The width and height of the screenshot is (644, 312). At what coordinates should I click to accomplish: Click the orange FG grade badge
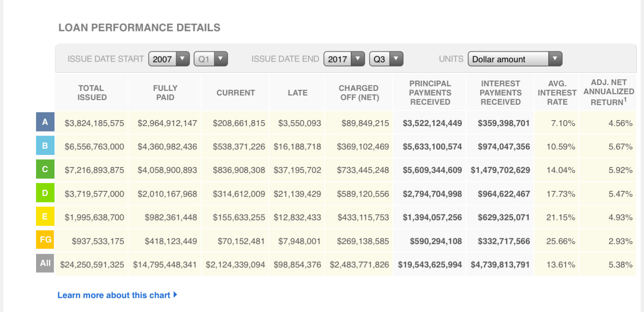[45, 240]
